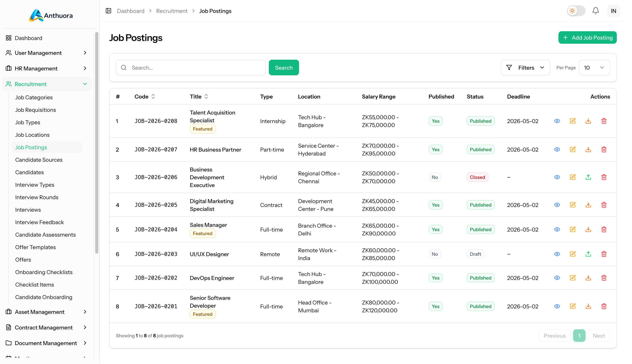Delete the UI/UX Designer job posting
This screenshot has height=364, width=632.
(604, 254)
